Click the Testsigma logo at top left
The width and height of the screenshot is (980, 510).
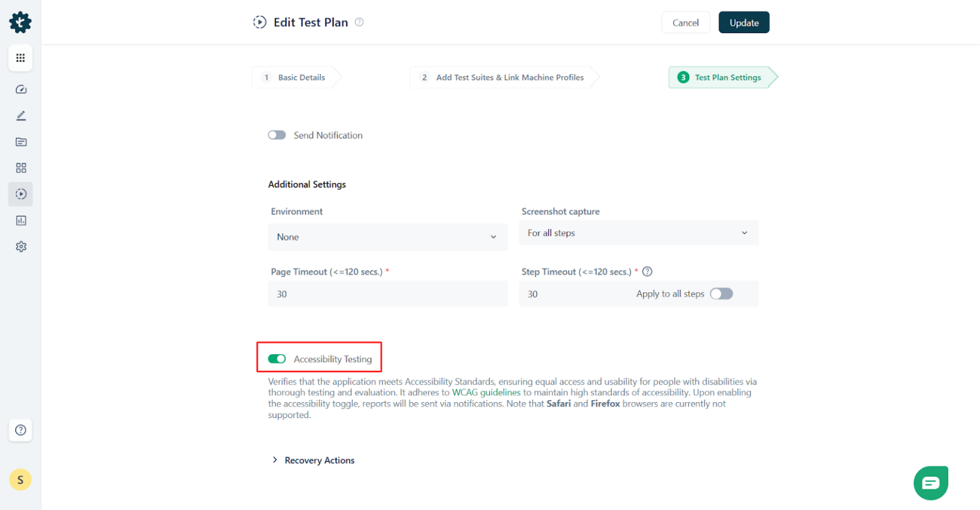[x=20, y=22]
